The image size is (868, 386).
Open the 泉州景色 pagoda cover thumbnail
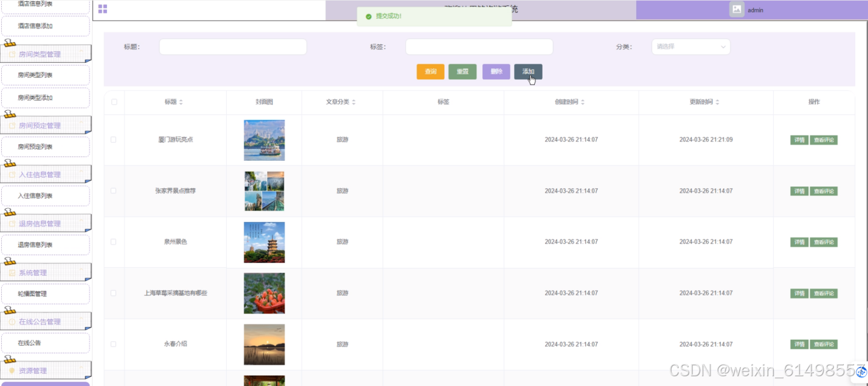(x=264, y=242)
